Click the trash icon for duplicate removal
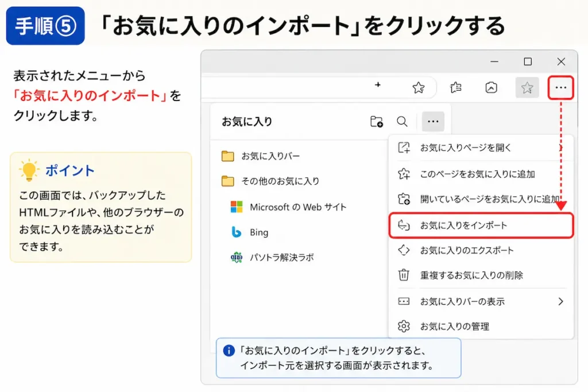The height and width of the screenshot is (392, 588). (404, 275)
